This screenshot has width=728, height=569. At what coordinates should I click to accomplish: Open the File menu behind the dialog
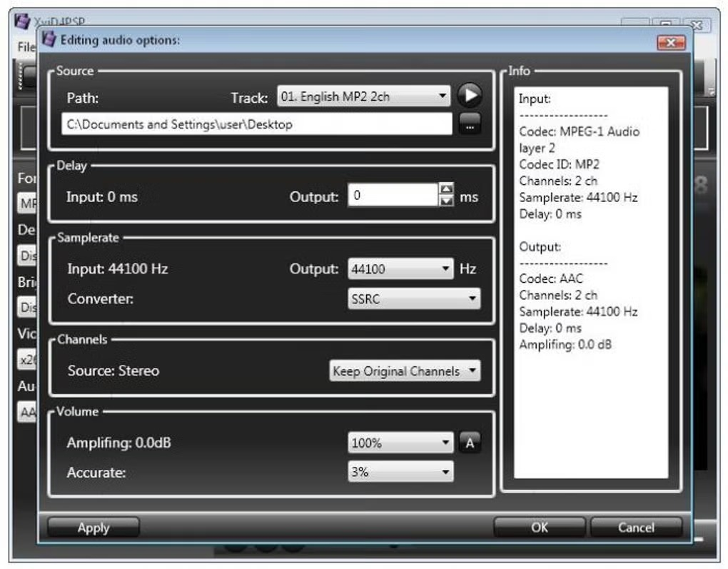click(26, 47)
